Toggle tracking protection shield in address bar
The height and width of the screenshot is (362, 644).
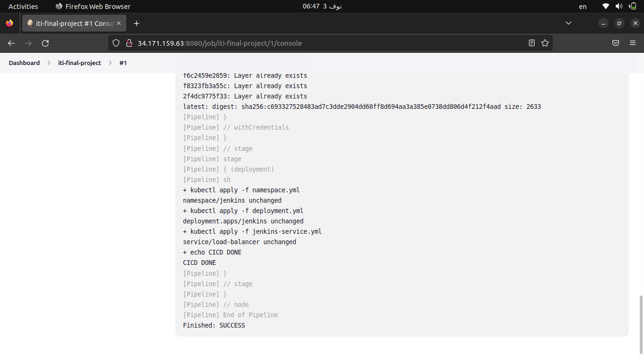116,43
